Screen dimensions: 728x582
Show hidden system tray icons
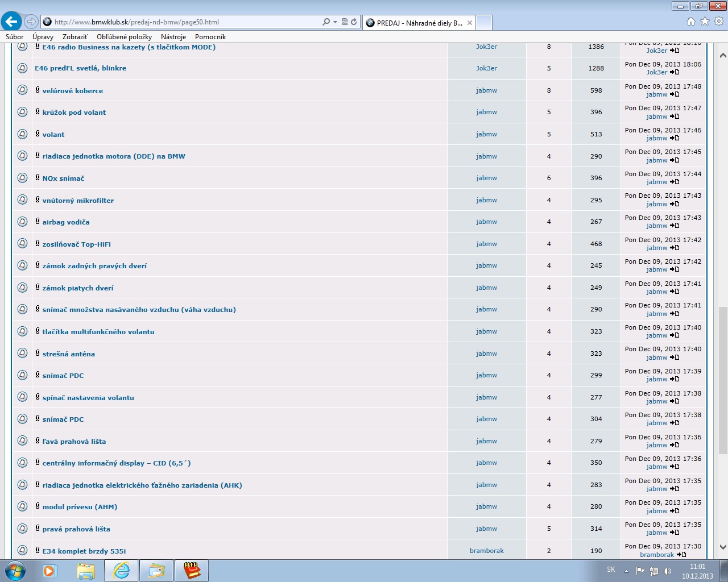[x=626, y=571]
